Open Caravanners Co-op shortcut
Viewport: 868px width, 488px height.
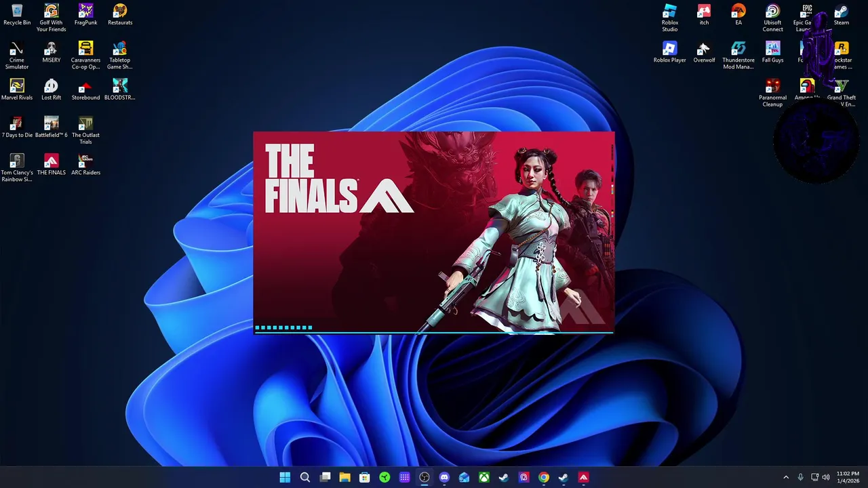coord(85,56)
